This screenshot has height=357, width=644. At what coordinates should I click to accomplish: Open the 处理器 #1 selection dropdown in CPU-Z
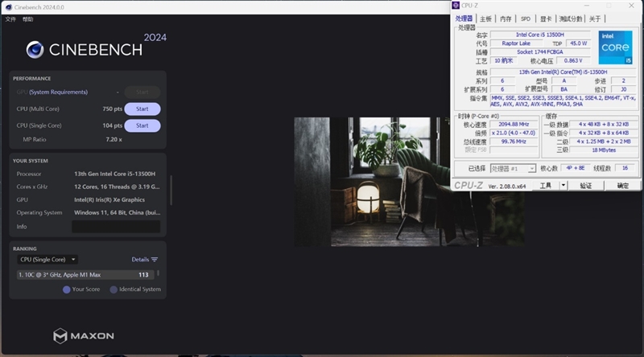[513, 169]
